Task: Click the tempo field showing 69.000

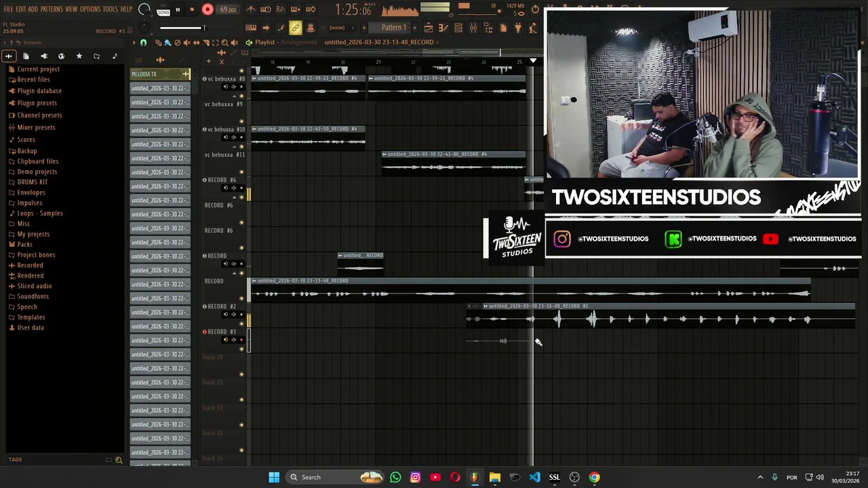Action: point(228,9)
